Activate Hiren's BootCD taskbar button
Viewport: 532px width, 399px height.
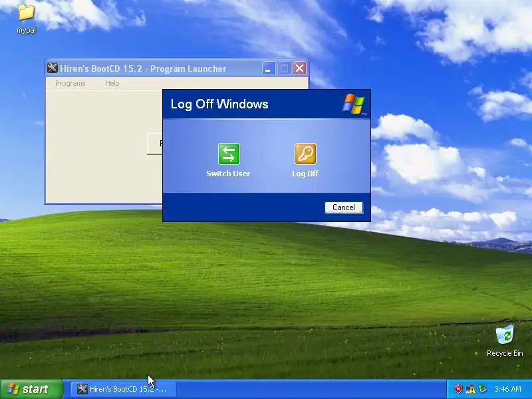[124, 389]
